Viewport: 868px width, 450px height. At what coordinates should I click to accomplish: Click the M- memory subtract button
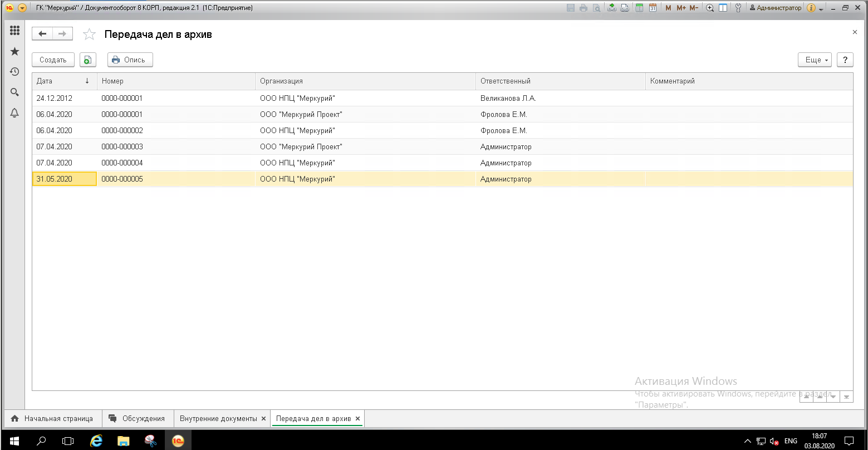(694, 8)
